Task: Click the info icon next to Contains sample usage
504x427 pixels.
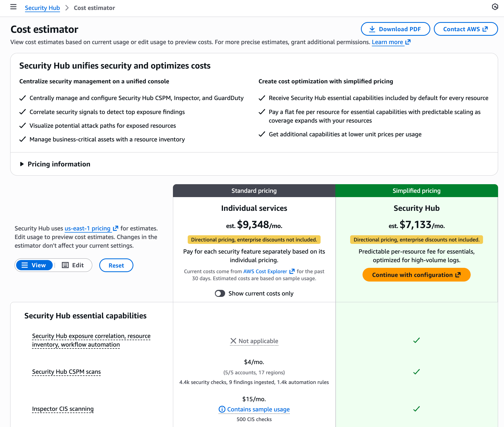Action: [x=222, y=409]
